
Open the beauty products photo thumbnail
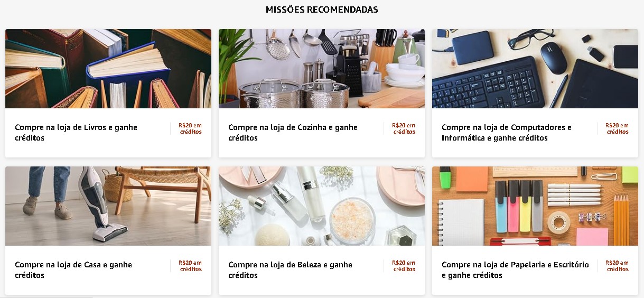click(x=322, y=206)
